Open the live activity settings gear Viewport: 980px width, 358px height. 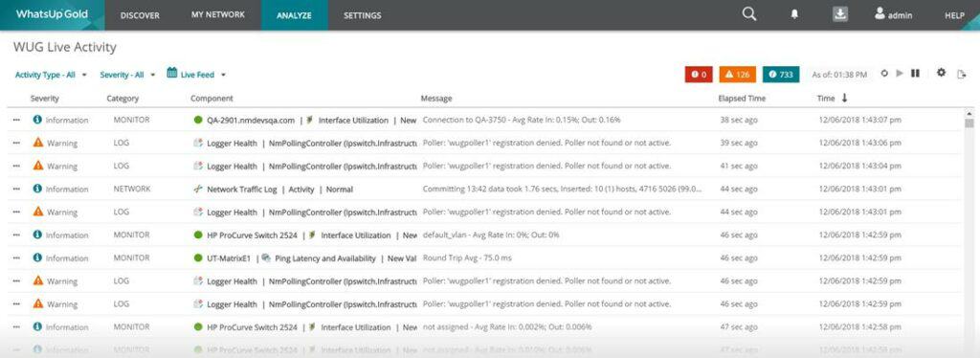coord(942,73)
